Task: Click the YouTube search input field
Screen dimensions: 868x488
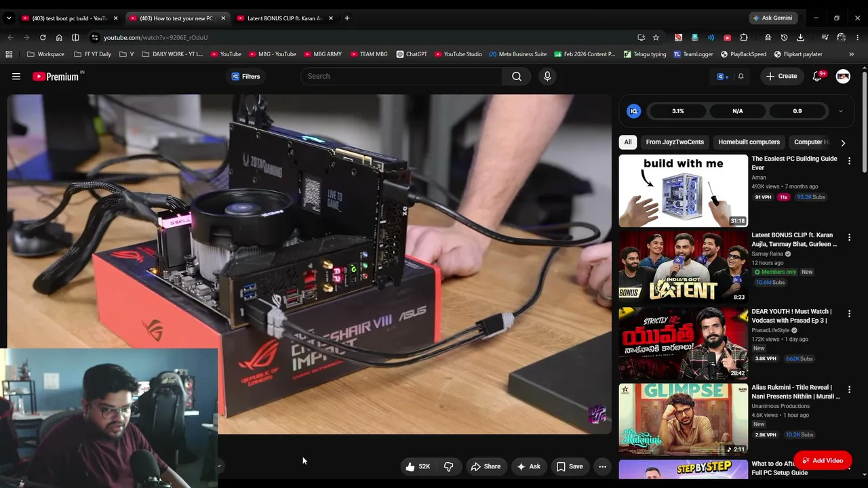Action: (x=401, y=77)
